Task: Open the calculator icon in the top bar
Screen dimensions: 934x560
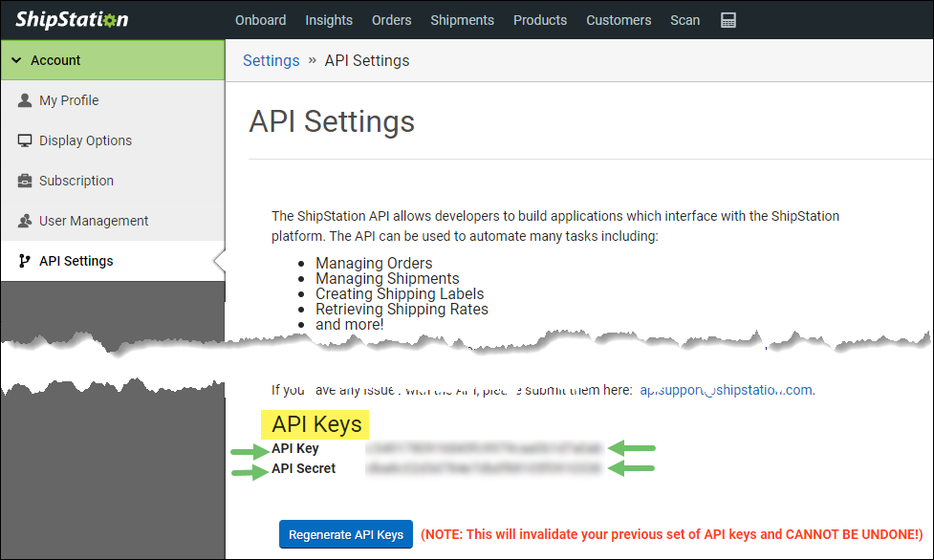Action: 728,20
